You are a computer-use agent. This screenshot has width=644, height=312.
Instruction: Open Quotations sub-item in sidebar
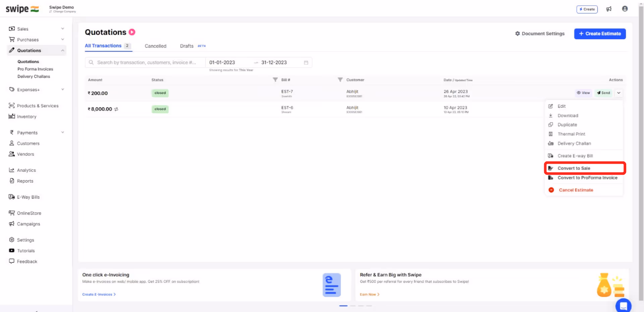click(28, 62)
